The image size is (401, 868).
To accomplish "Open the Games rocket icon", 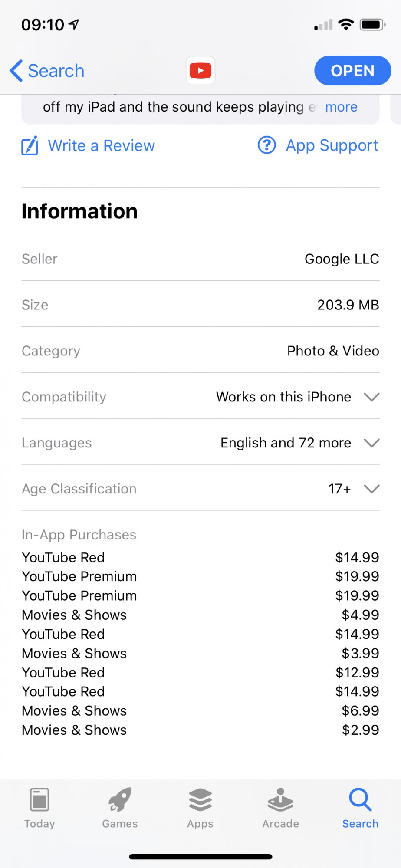I will (x=120, y=799).
